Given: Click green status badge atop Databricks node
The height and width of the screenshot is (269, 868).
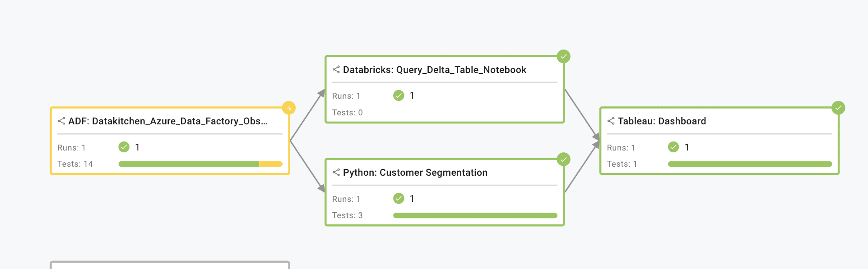Looking at the screenshot, I should tap(563, 56).
